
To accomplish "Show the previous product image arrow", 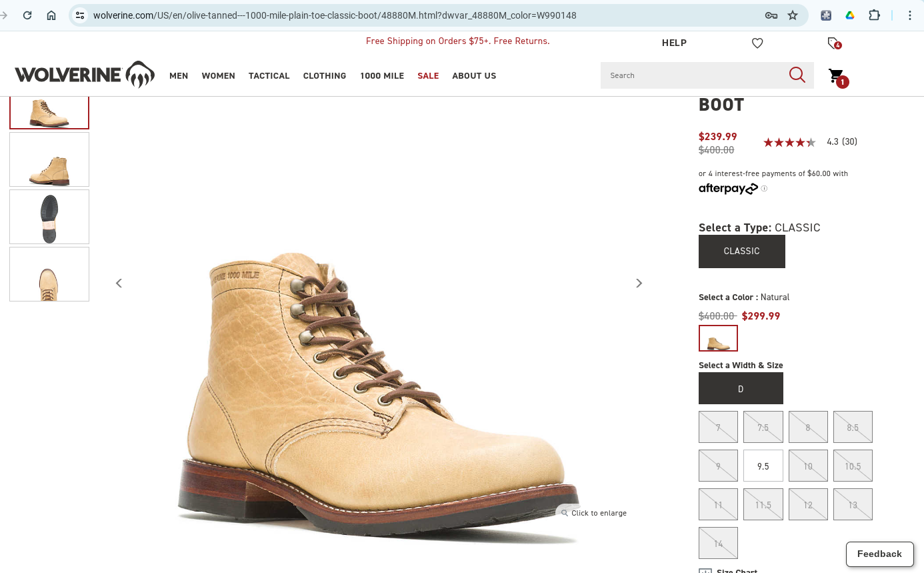I will click(x=119, y=283).
